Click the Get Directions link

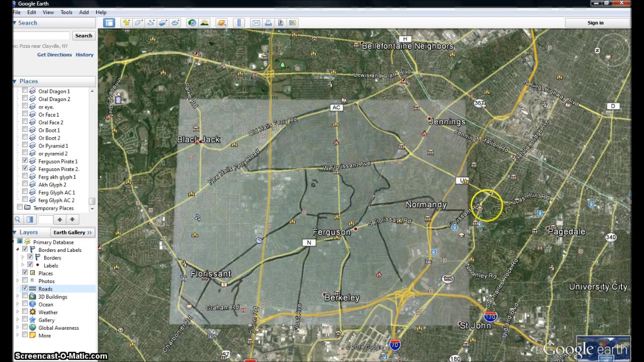click(54, 54)
